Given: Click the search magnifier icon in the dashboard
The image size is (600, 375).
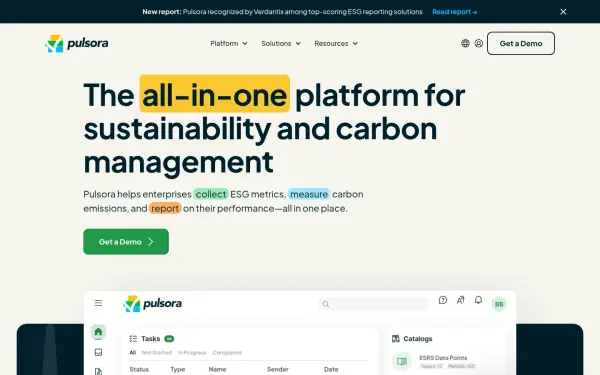Looking at the screenshot, I should tap(326, 304).
